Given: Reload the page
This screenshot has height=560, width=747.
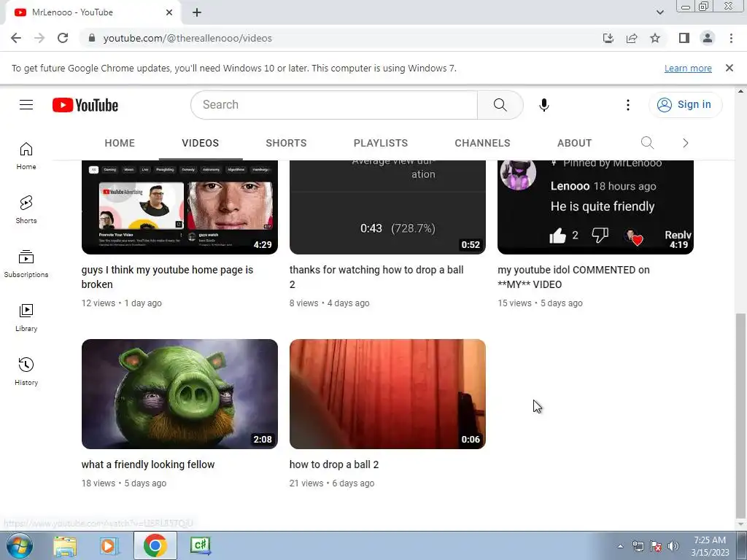Looking at the screenshot, I should pyautogui.click(x=63, y=38).
